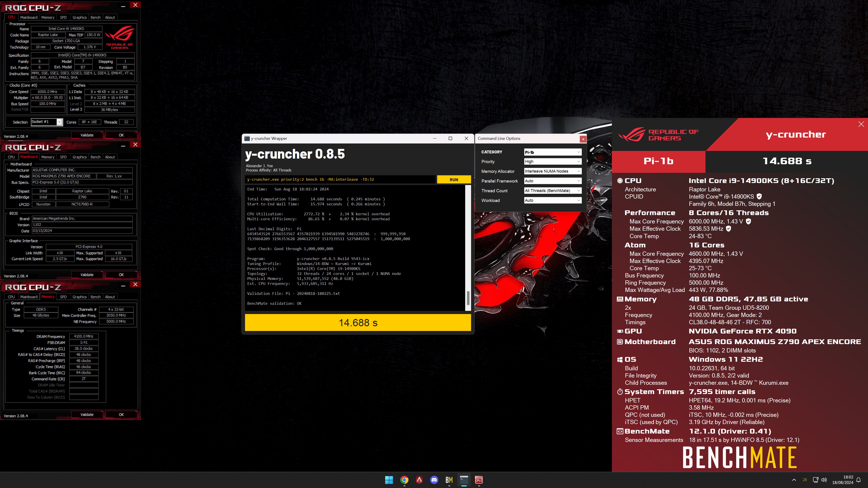Click Validate in bottom CPU-Z window
The width and height of the screenshot is (868, 488).
pos(87,415)
